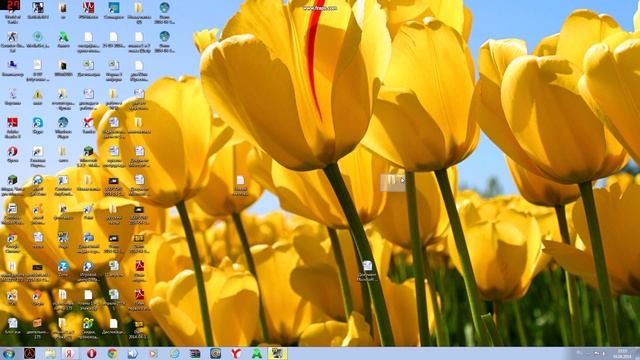
Task: Select the red Y checkmark Yandex desktop icon
Action: point(88,122)
